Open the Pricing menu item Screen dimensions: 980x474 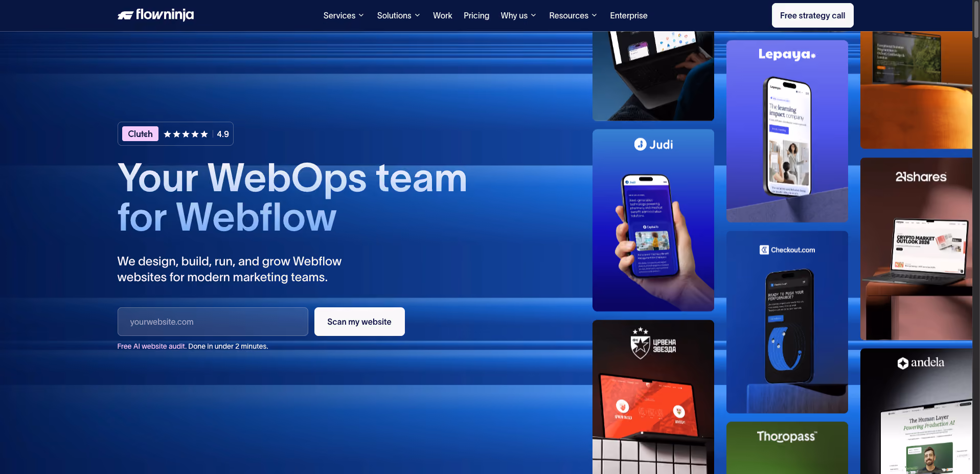476,15
